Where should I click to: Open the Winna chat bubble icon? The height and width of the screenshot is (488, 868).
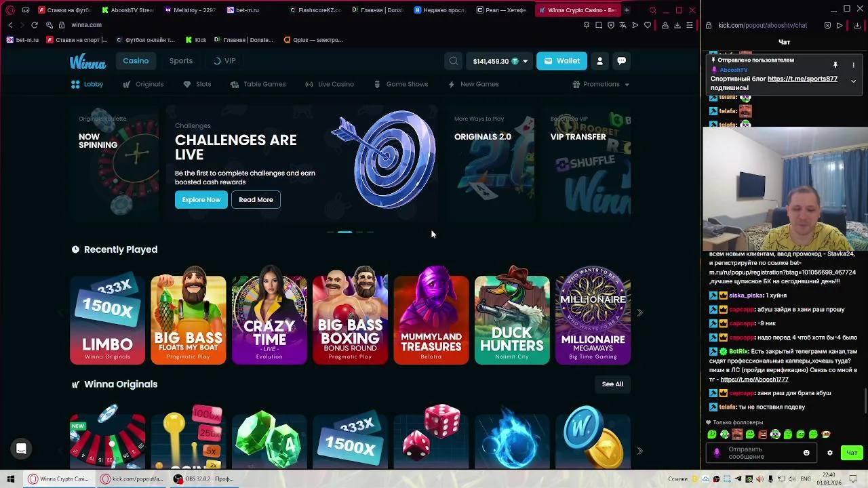click(621, 61)
